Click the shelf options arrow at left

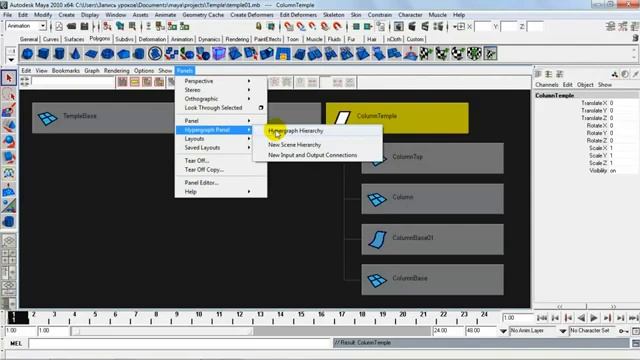pyautogui.click(x=11, y=60)
